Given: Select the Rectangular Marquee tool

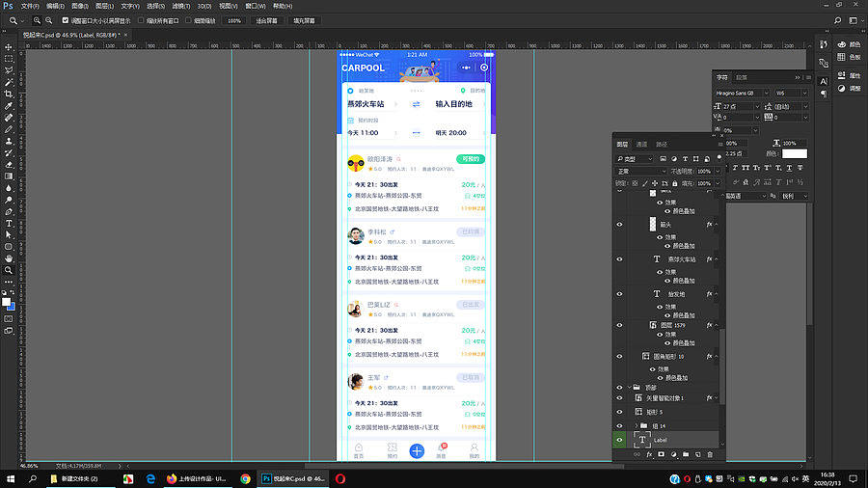Looking at the screenshot, I should 9,59.
